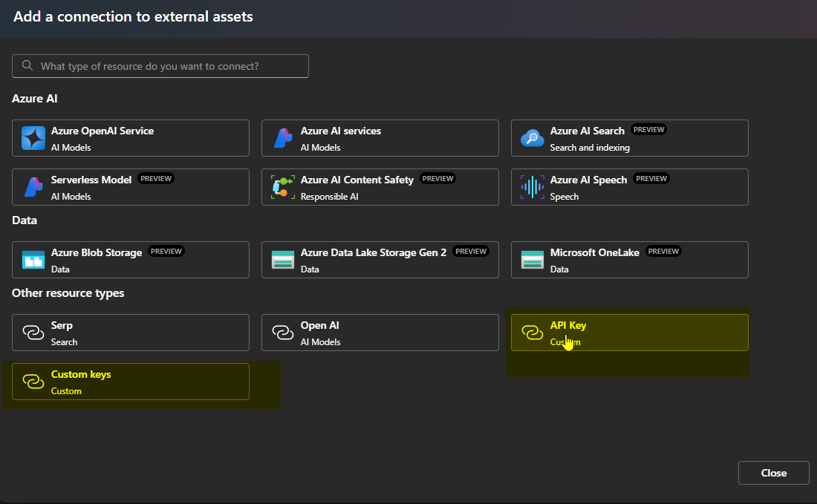The height and width of the screenshot is (504, 817).
Task: Choose the Custom keys connection card
Action: 131,382
